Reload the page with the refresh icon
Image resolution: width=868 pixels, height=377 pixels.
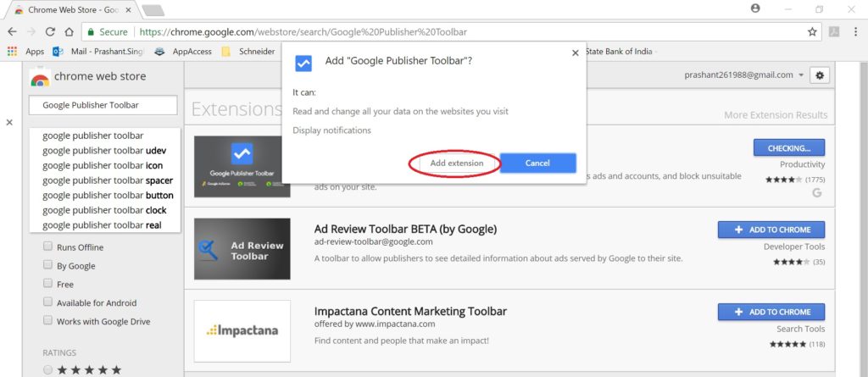[x=50, y=31]
